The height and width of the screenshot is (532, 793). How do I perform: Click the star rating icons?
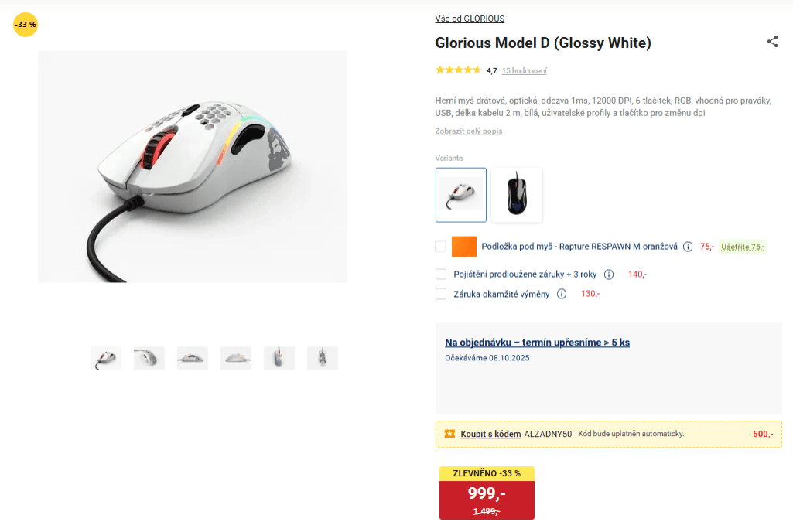coord(458,70)
